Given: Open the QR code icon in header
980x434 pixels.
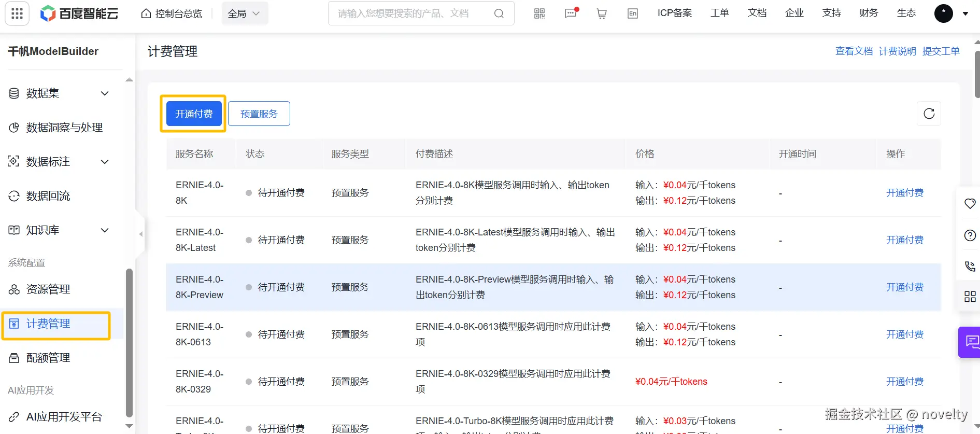Looking at the screenshot, I should [x=539, y=13].
